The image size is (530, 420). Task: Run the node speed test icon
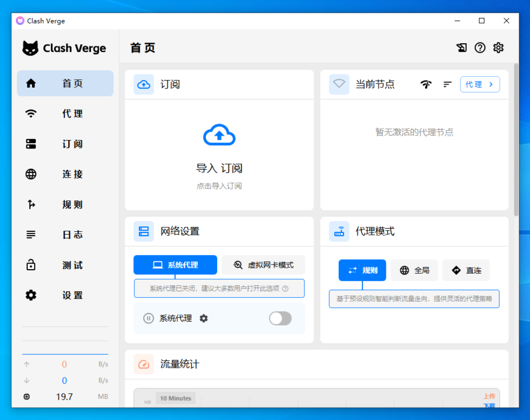[x=426, y=84]
